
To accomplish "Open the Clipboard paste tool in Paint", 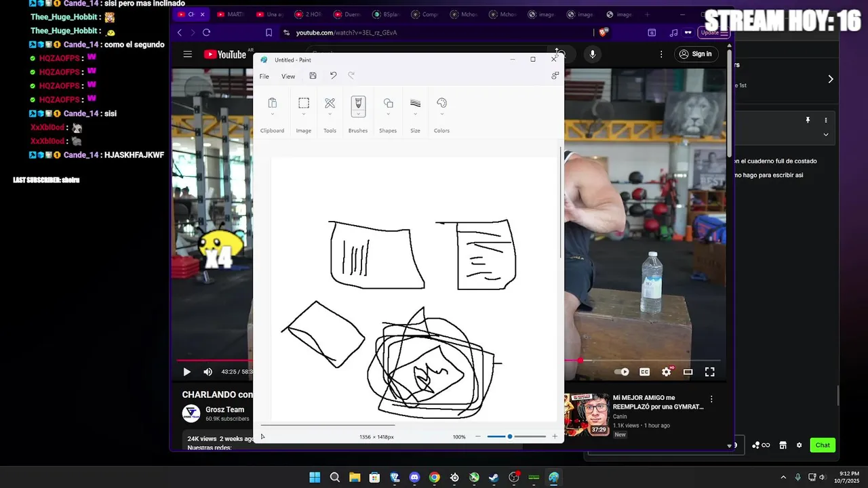I will [x=272, y=103].
